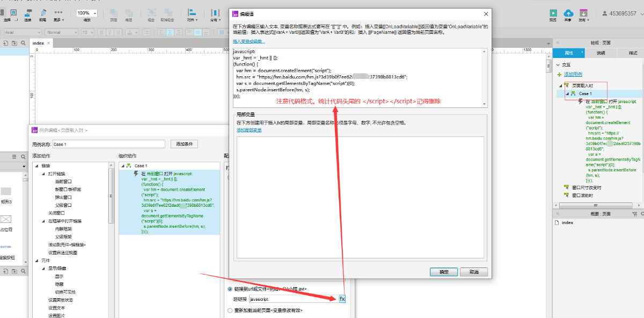Screen dimensions: 644x318
Task: Click 确定 in edit value dialog
Action: [x=444, y=272]
